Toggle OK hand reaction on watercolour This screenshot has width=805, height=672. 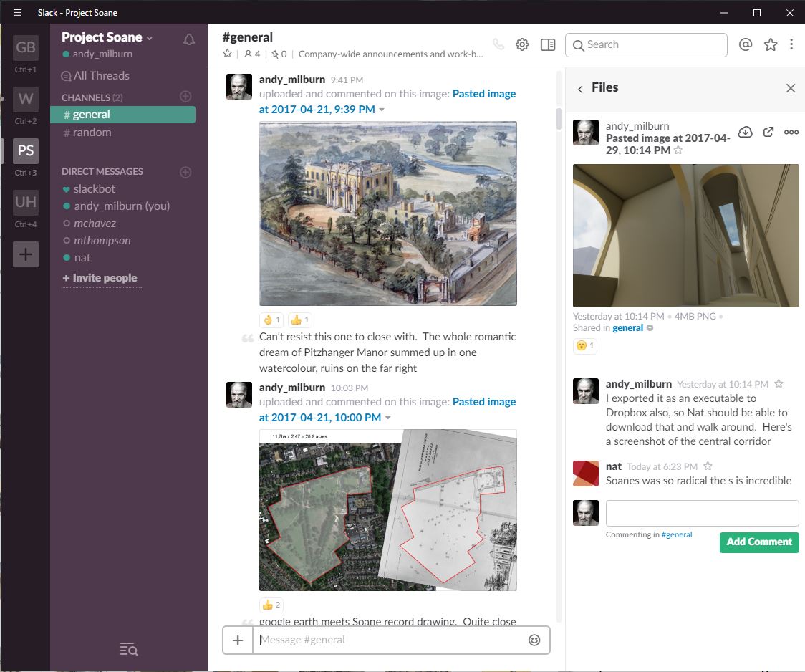(271, 320)
